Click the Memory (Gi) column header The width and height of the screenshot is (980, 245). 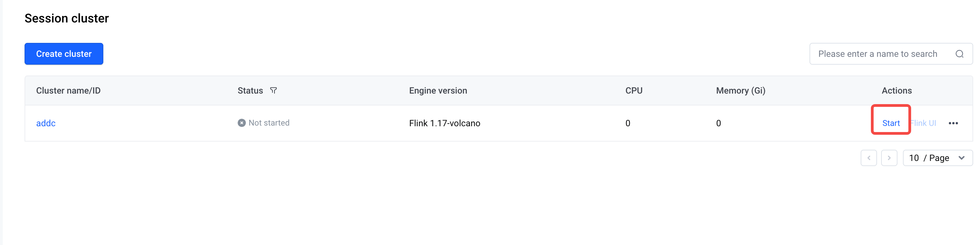click(x=740, y=91)
